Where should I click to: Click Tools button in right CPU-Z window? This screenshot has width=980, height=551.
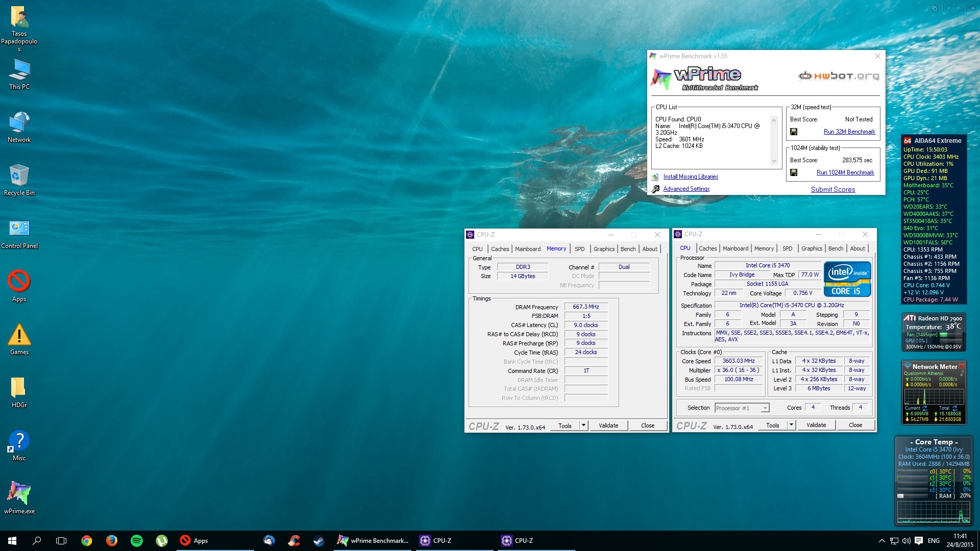click(773, 425)
